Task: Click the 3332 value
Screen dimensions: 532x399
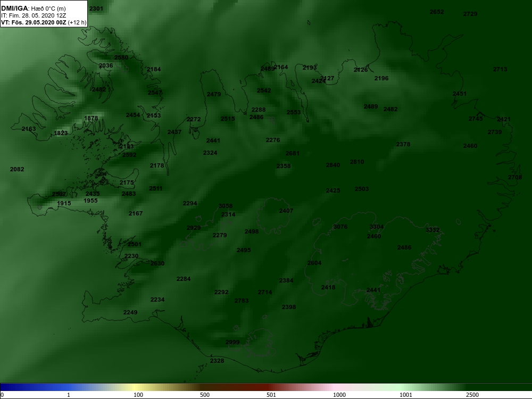Action: point(433,230)
